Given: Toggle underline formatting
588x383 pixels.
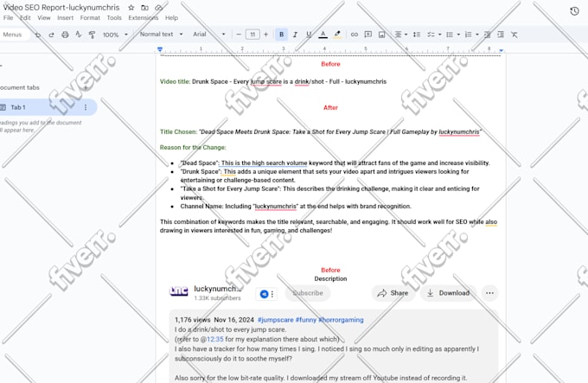Looking at the screenshot, I should (x=309, y=35).
